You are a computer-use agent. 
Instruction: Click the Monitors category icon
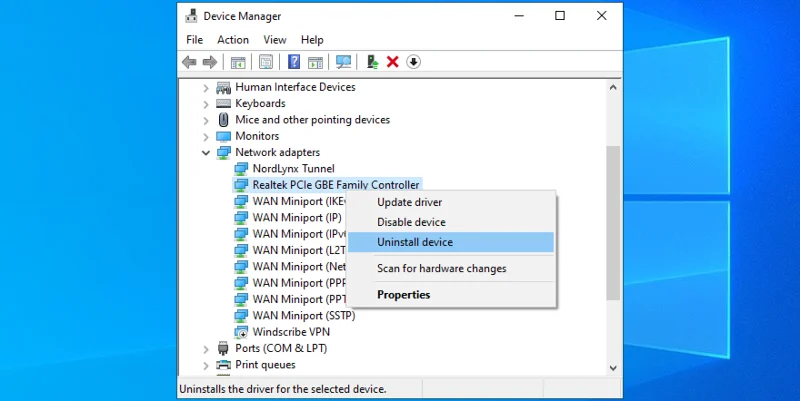tap(223, 136)
